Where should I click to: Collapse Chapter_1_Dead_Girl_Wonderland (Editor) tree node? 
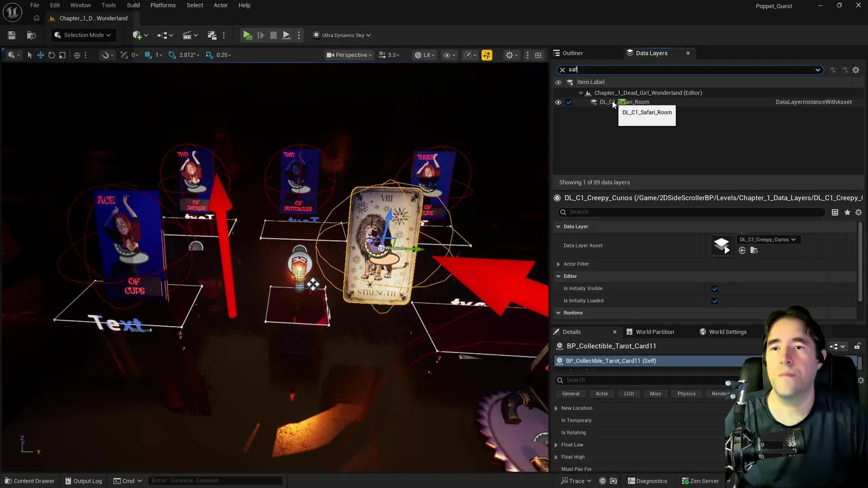click(580, 93)
